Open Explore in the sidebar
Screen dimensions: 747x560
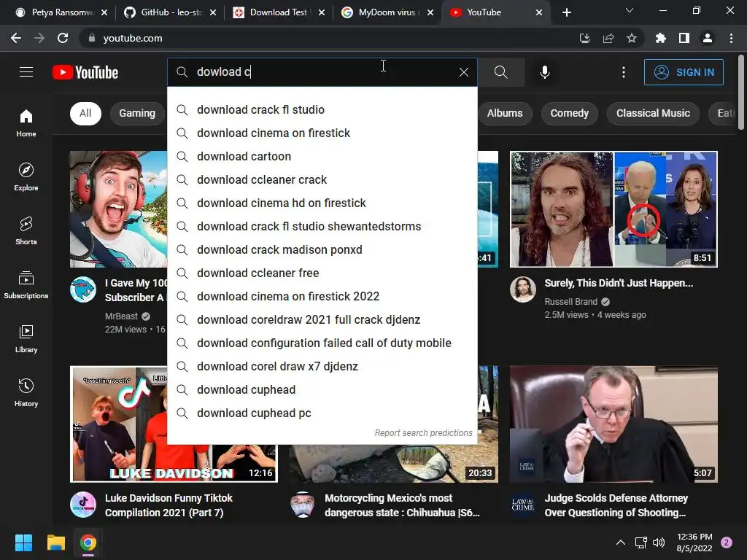coord(26,177)
